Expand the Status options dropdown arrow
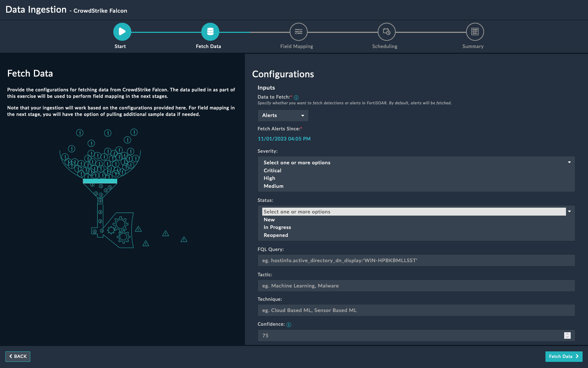 (x=569, y=212)
